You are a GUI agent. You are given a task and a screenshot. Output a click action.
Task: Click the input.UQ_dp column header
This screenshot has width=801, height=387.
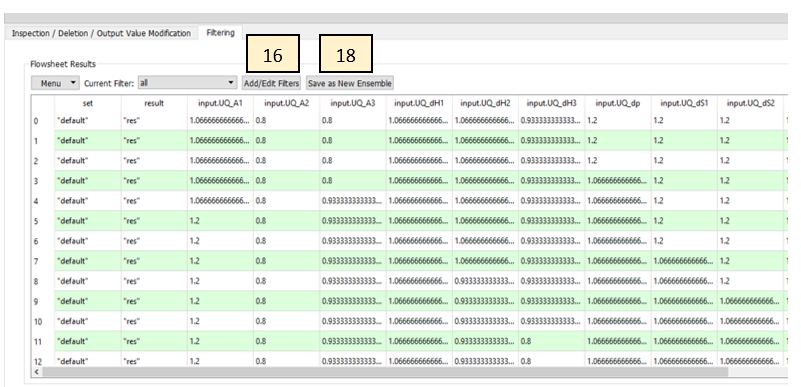tap(618, 103)
